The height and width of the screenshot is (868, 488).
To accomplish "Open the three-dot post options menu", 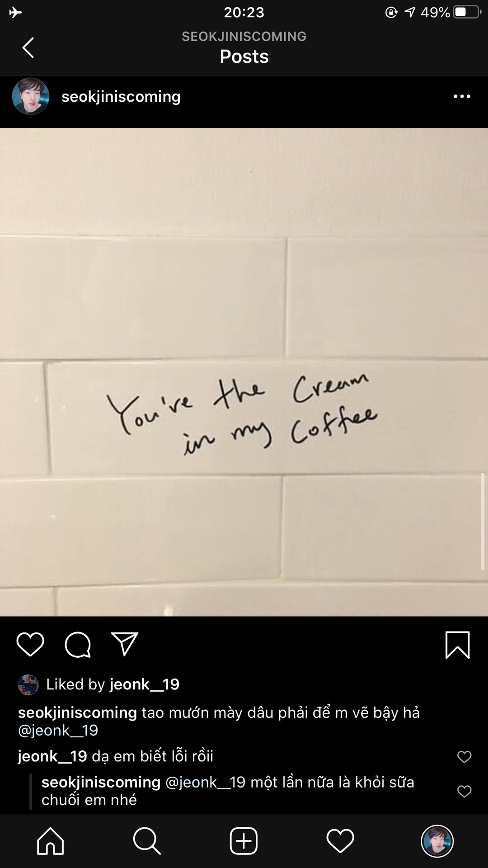I will (462, 96).
